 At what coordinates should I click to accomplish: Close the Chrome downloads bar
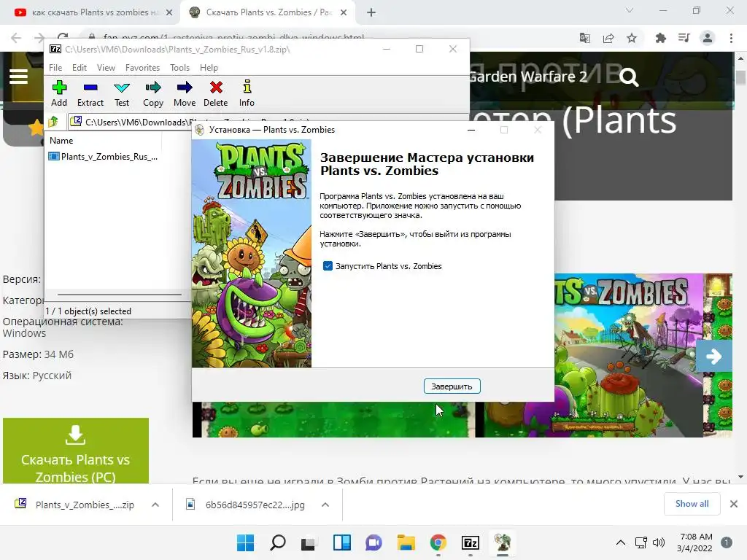coord(734,504)
